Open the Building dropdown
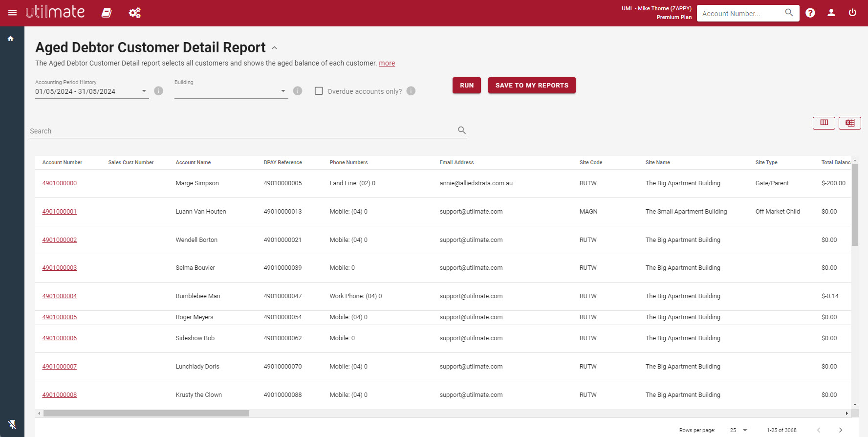This screenshot has width=868, height=437. [x=231, y=91]
